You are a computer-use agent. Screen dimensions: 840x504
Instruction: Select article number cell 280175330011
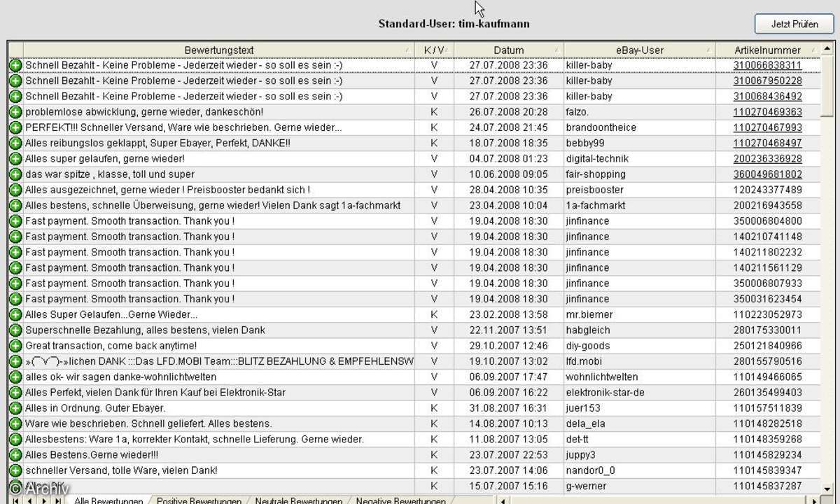(768, 330)
